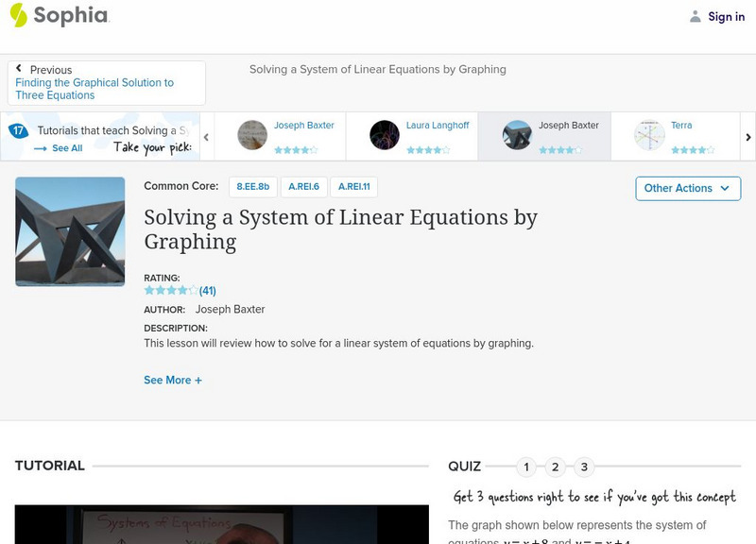The height and width of the screenshot is (544, 756).
Task: Move the tutorial carousel right with chevron
Action: coord(748,137)
